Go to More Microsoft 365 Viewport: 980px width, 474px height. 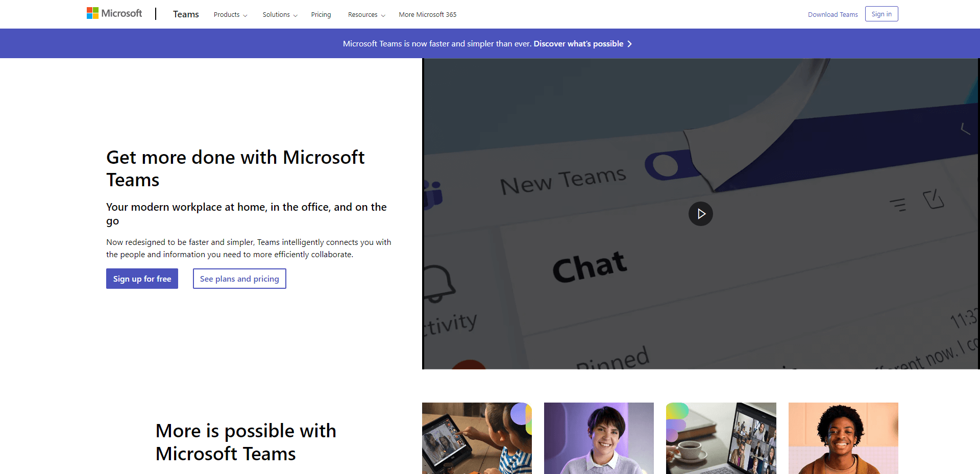tap(428, 15)
